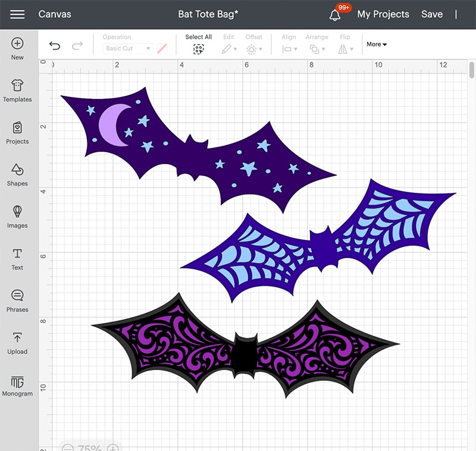
Task: Expand the More options menu
Action: [377, 44]
